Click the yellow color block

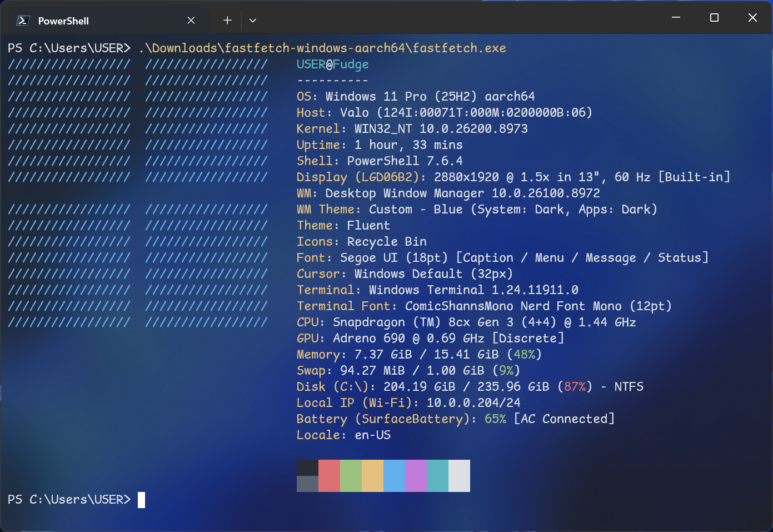[372, 476]
